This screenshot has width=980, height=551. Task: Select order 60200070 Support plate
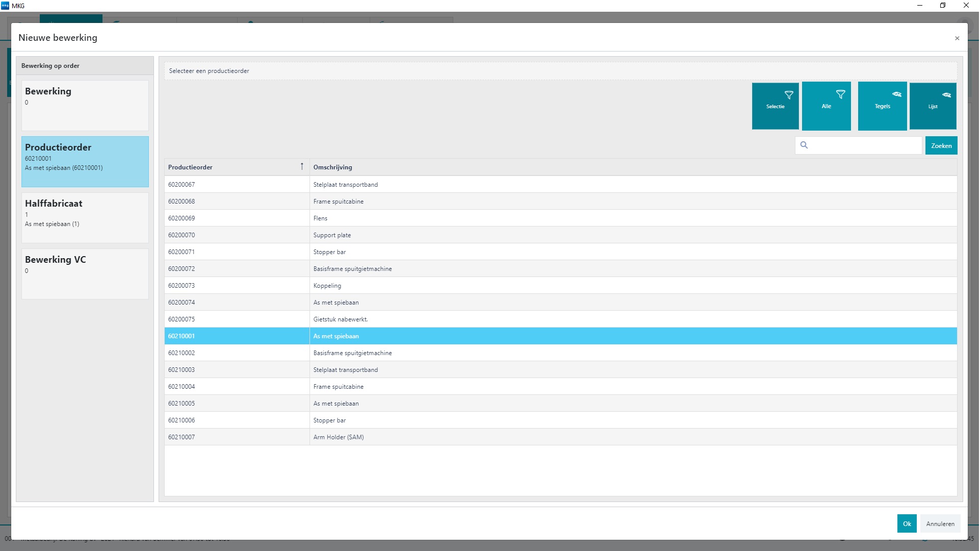coord(560,235)
